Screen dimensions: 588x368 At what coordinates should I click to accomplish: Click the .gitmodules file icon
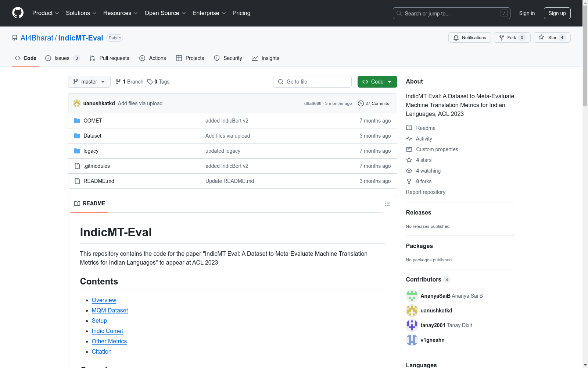(77, 166)
